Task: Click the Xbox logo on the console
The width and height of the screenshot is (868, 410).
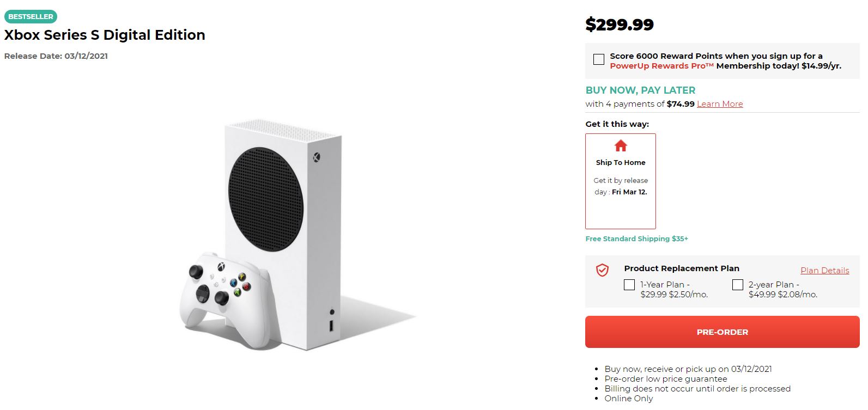Action: coord(316,157)
